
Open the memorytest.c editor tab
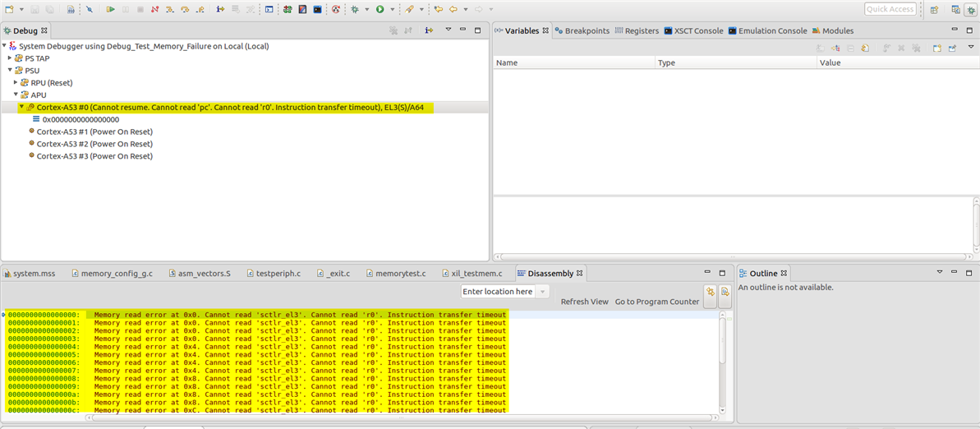click(400, 273)
